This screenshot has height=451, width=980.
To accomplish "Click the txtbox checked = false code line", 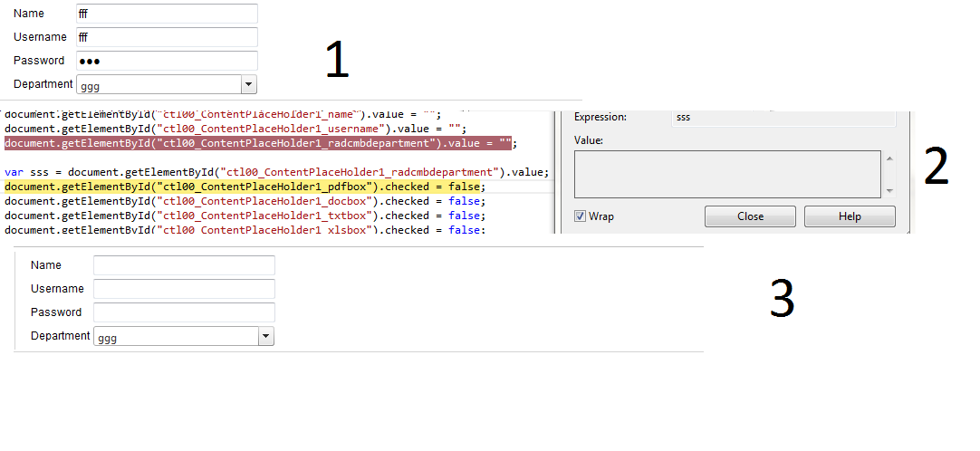I will pos(245,216).
